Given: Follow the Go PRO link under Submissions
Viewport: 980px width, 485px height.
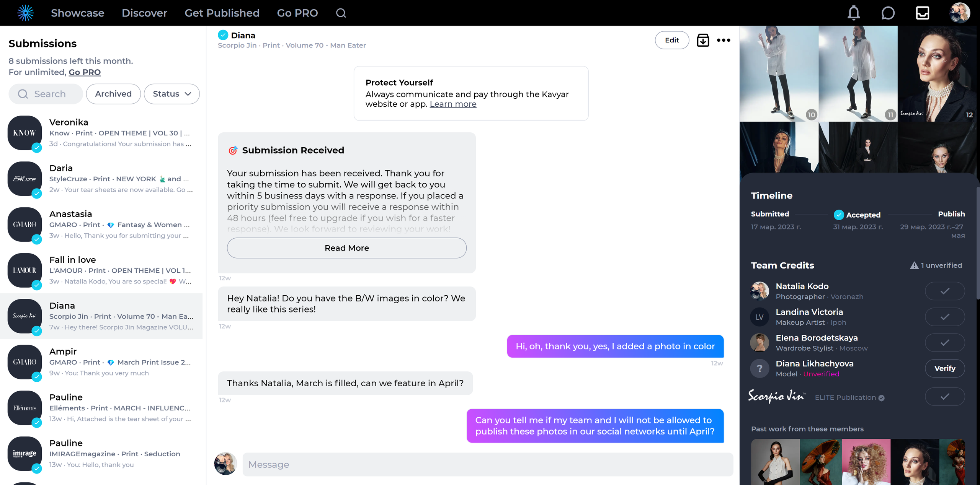Looking at the screenshot, I should 85,72.
